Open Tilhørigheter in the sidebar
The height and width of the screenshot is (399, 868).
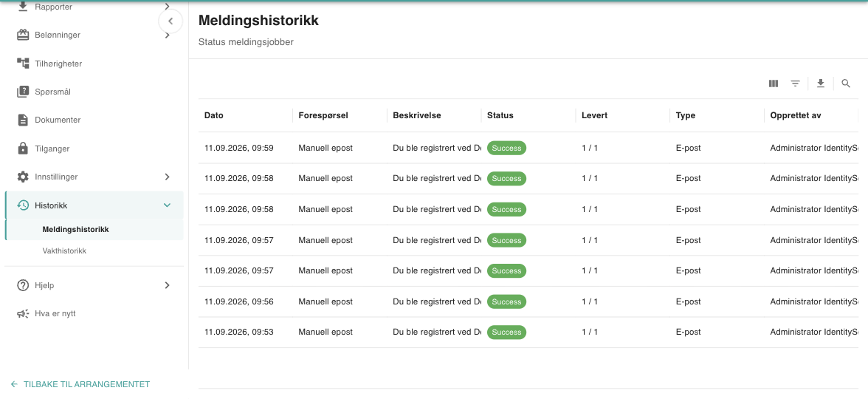coord(58,64)
